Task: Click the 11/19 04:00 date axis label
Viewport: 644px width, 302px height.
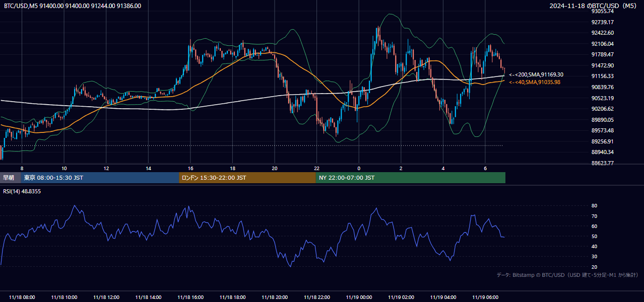Action: point(443,297)
